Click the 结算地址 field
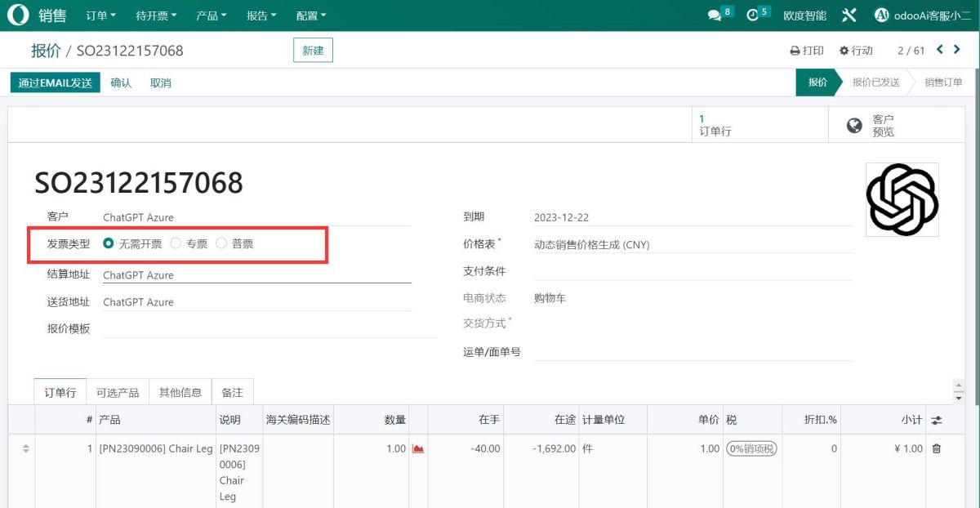980x508 pixels. pos(257,275)
